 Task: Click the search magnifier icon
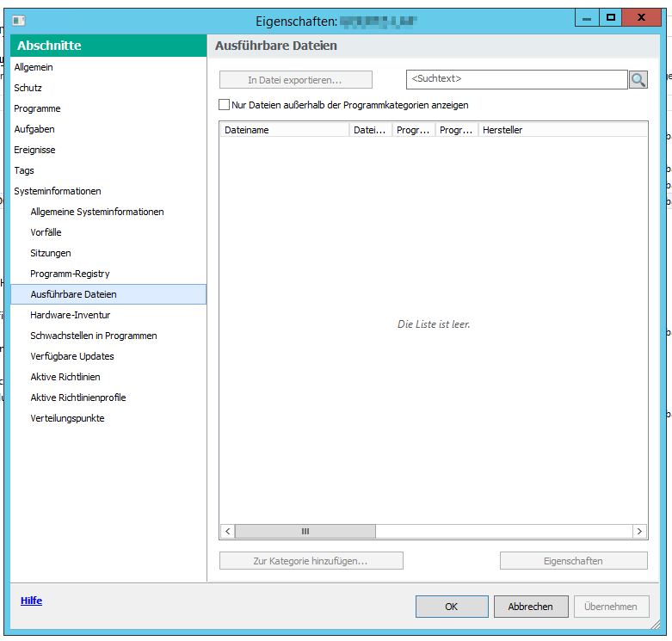click(x=638, y=80)
